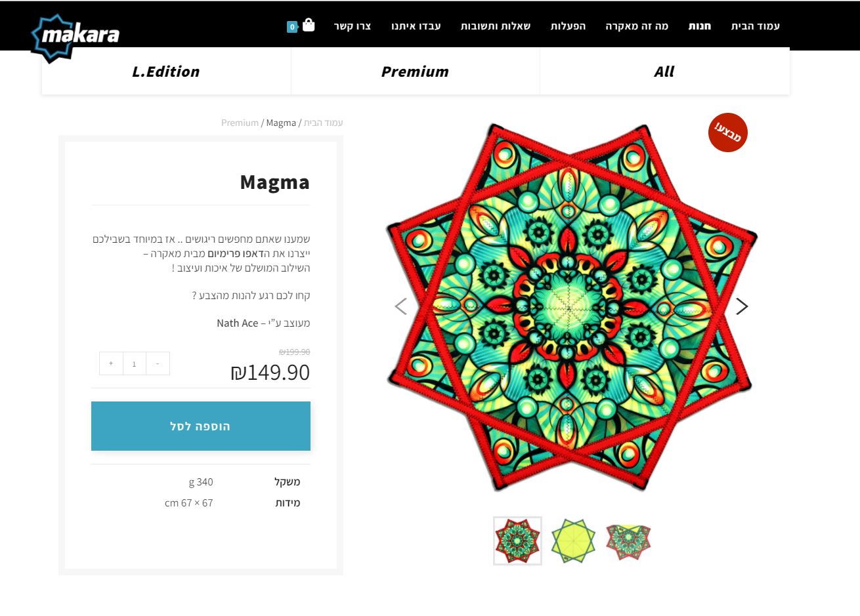Select the yellow backside thumbnail
The image size is (860, 616).
click(573, 541)
